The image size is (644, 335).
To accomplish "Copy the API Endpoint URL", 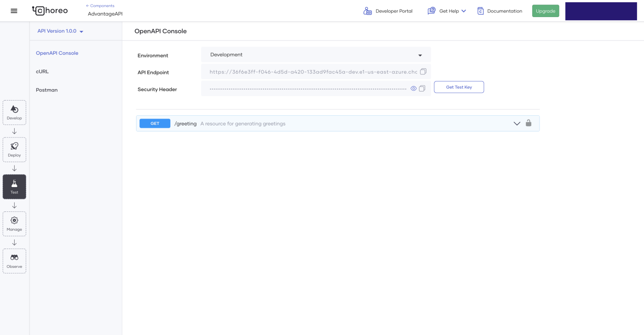I will (x=423, y=72).
